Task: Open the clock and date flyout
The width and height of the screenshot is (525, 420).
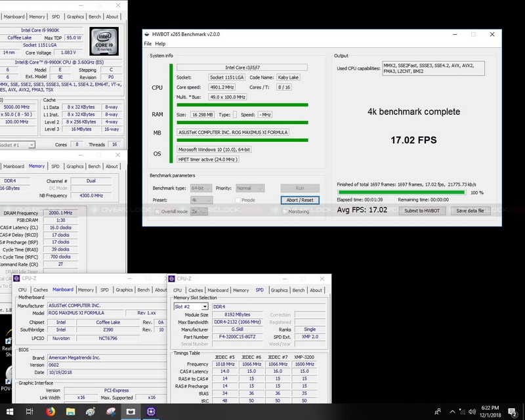Action: [x=491, y=411]
